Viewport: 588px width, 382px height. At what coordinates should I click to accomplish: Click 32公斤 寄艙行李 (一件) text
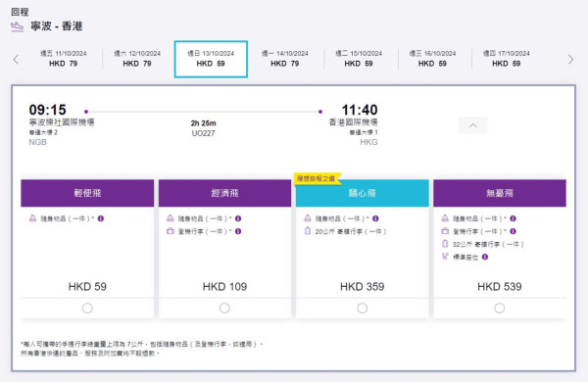(488, 245)
